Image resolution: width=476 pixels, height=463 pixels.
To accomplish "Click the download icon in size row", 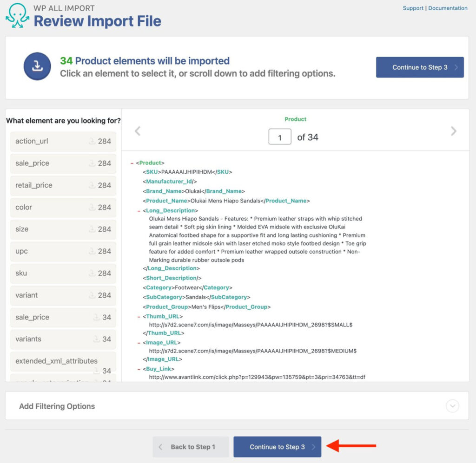I will coord(92,229).
